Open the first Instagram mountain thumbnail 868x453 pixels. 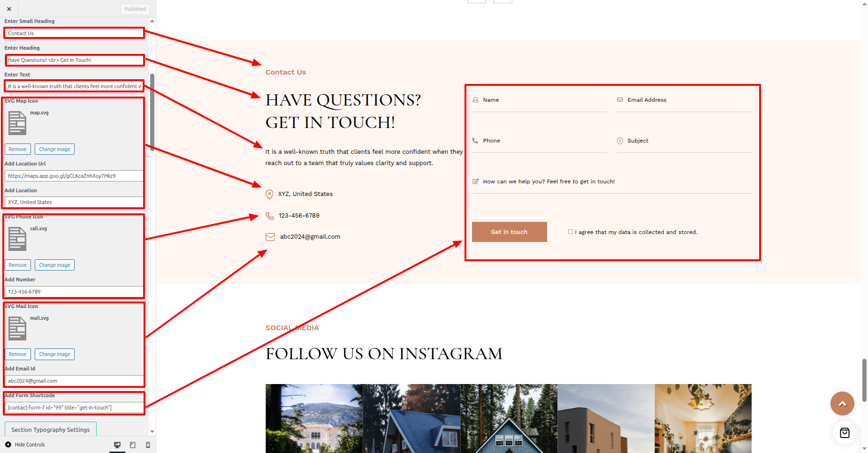pyautogui.click(x=314, y=418)
